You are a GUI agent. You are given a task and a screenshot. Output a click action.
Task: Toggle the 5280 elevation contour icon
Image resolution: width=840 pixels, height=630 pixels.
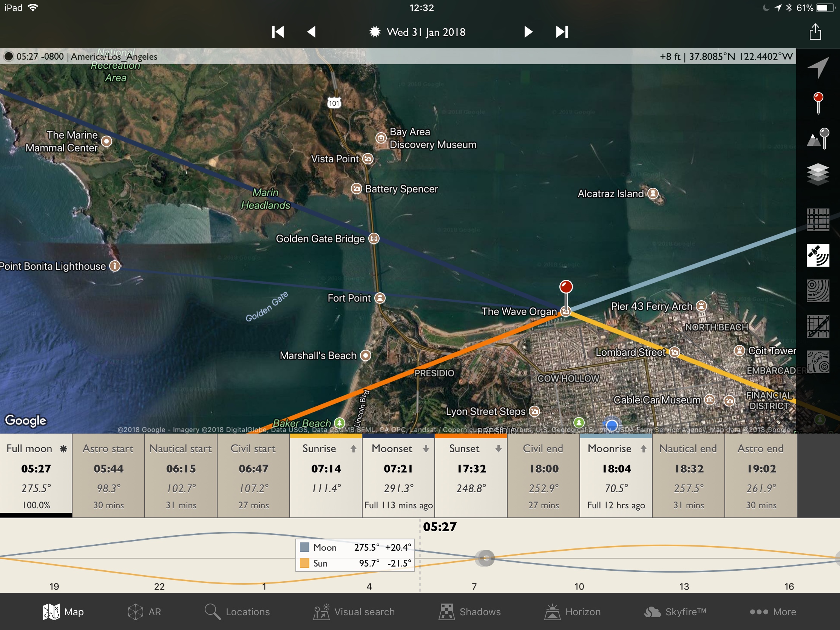(x=818, y=362)
